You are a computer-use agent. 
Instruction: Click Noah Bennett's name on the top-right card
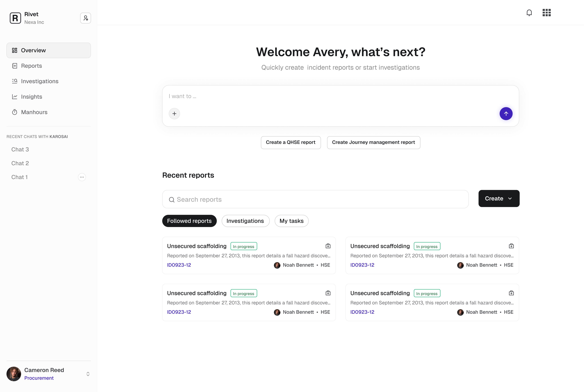(x=481, y=265)
